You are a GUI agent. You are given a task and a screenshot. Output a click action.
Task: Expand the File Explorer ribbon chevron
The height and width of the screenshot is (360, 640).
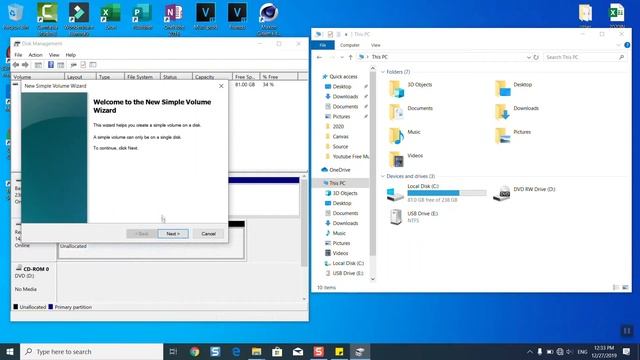point(618,45)
